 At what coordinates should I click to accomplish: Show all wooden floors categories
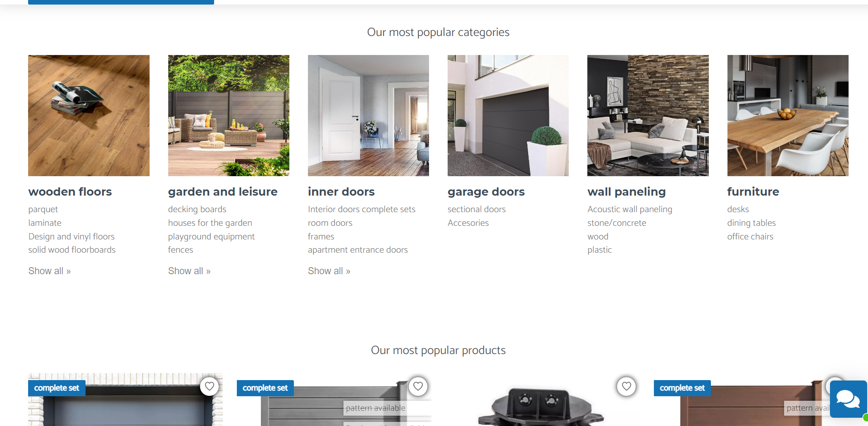coord(50,271)
